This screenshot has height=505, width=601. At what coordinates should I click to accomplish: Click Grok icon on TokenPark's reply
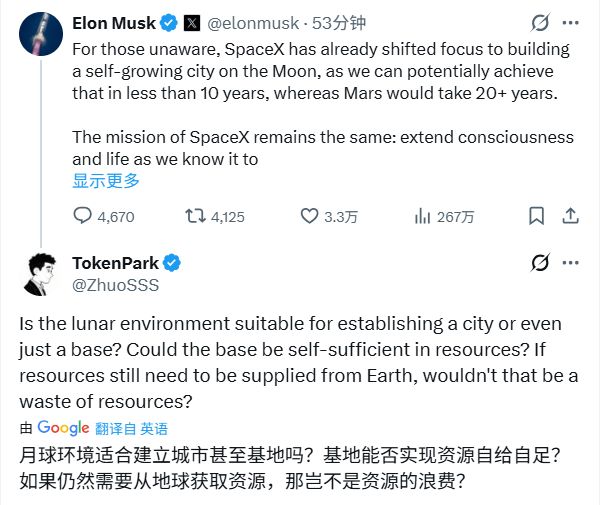point(540,263)
